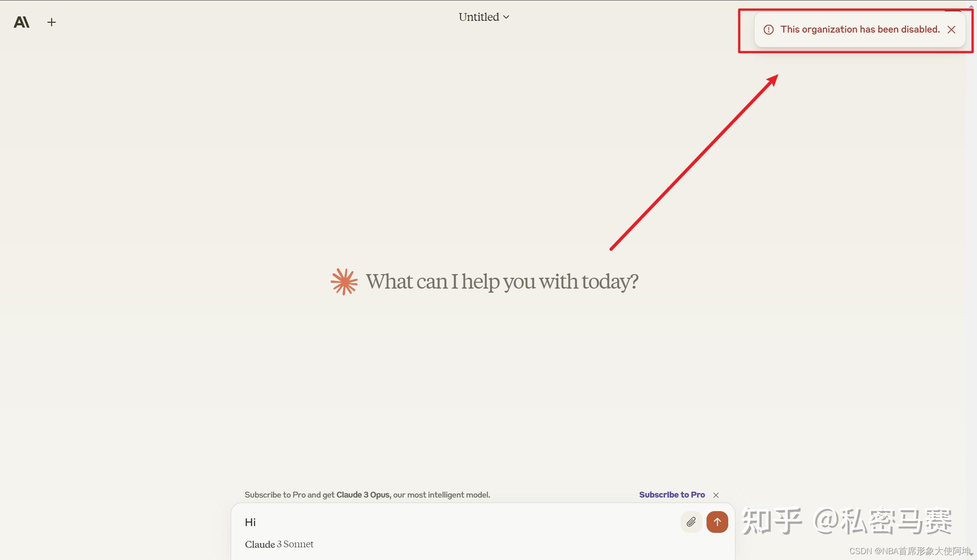977x560 pixels.
Task: Click the orange Claude starburst icon
Action: pyautogui.click(x=344, y=281)
